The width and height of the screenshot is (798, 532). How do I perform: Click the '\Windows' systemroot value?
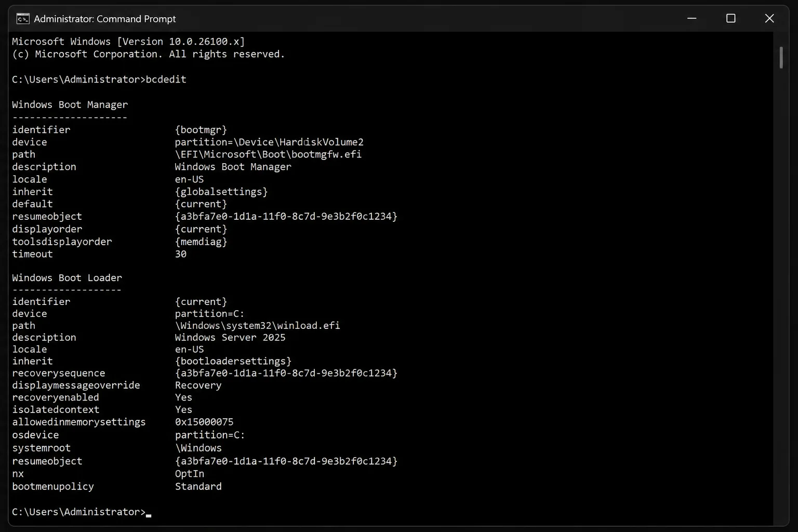(198, 448)
